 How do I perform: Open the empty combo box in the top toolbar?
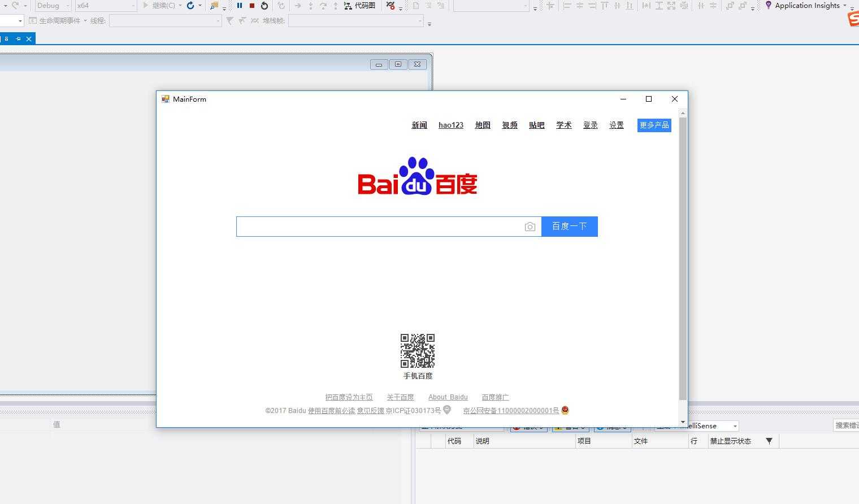click(x=491, y=6)
